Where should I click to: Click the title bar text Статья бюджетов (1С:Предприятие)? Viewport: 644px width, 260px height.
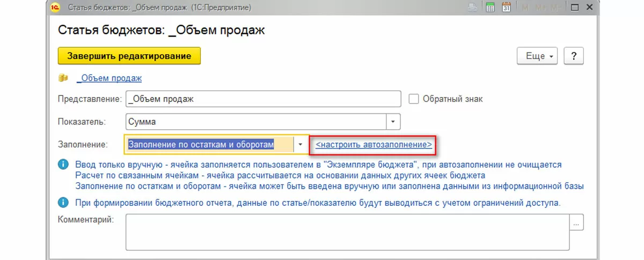[160, 8]
